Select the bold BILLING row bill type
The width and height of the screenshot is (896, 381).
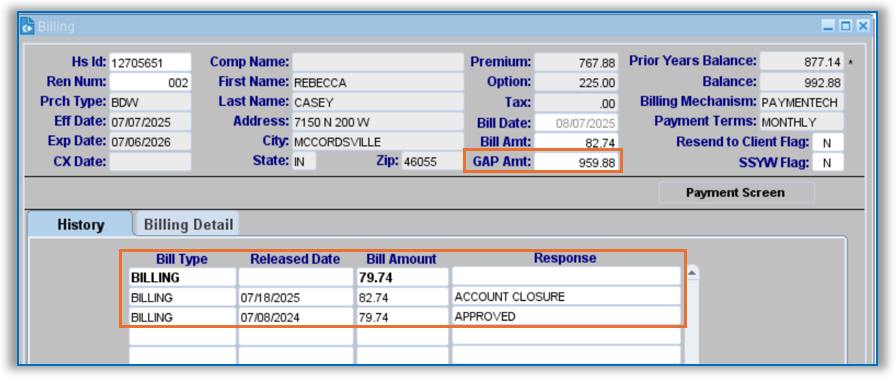click(x=182, y=278)
